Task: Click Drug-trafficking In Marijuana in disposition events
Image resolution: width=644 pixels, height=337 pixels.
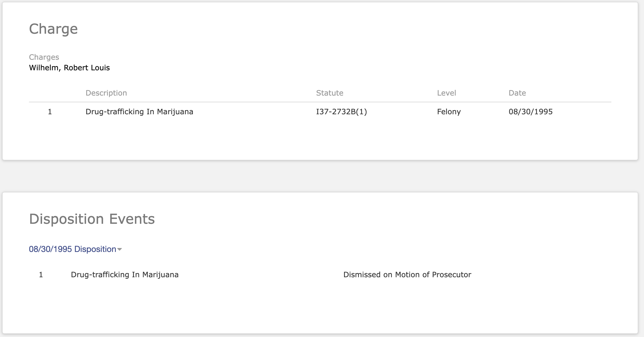Action: [x=125, y=275]
